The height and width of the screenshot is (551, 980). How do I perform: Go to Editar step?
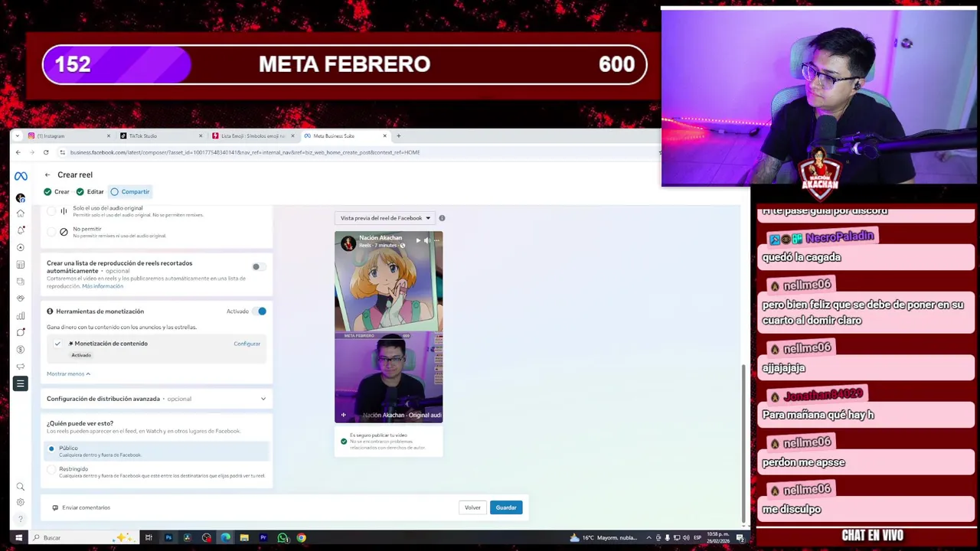(90, 192)
